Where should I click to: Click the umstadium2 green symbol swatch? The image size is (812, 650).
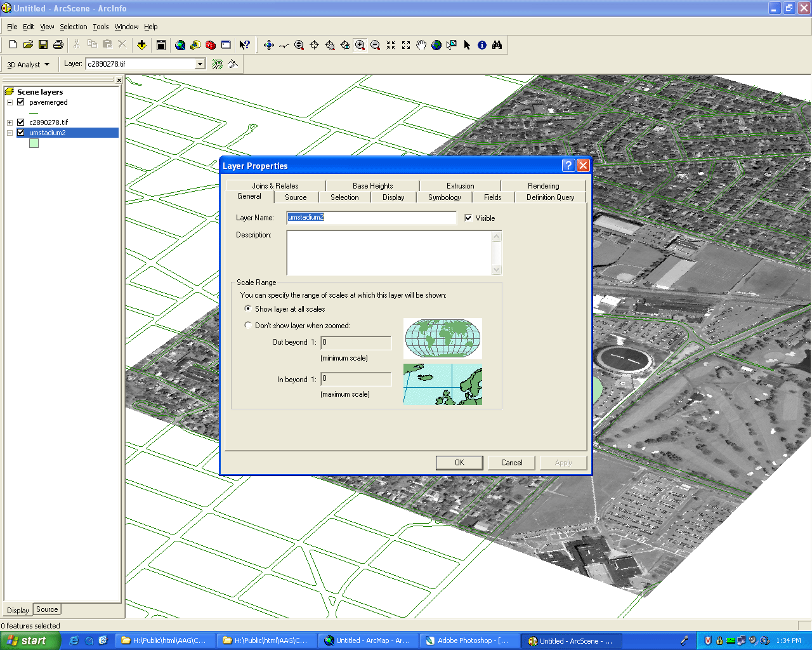pos(34,143)
